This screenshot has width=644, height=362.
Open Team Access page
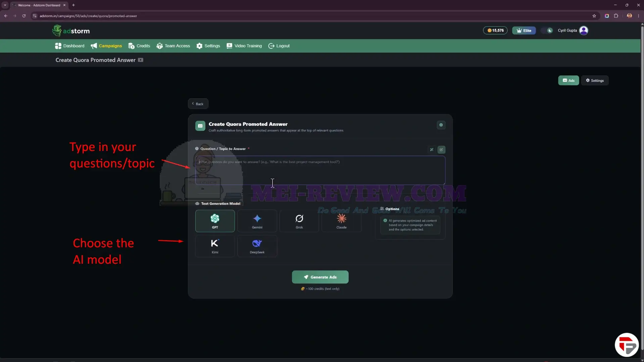(173, 46)
